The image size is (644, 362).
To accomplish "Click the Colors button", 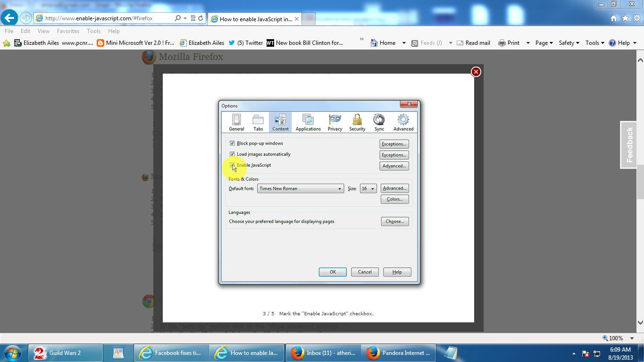I will (394, 199).
